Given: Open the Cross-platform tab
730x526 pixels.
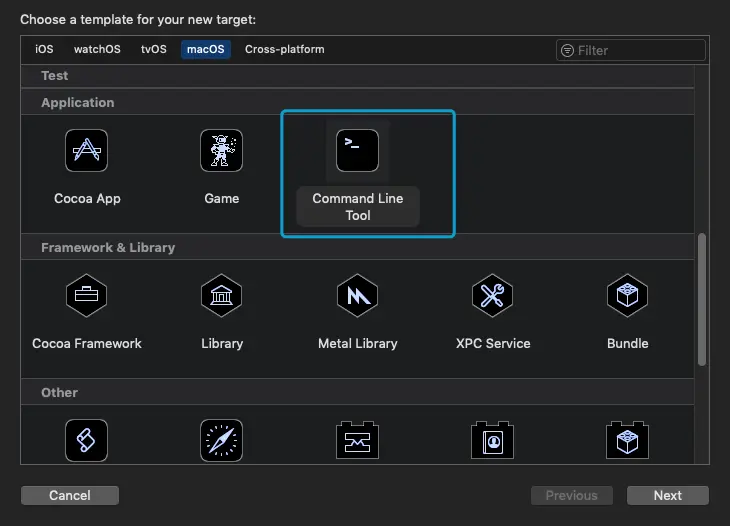Looking at the screenshot, I should click(x=285, y=49).
